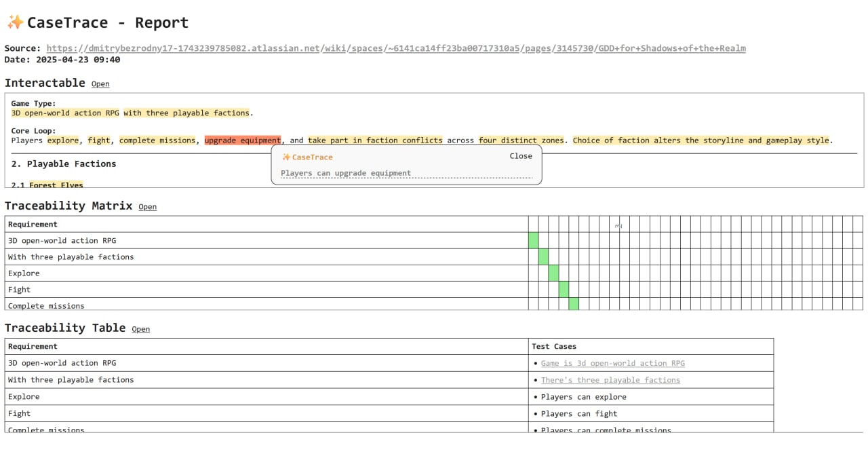Close the CaseTrace popup
Screen dimensions: 868x456
click(521, 156)
